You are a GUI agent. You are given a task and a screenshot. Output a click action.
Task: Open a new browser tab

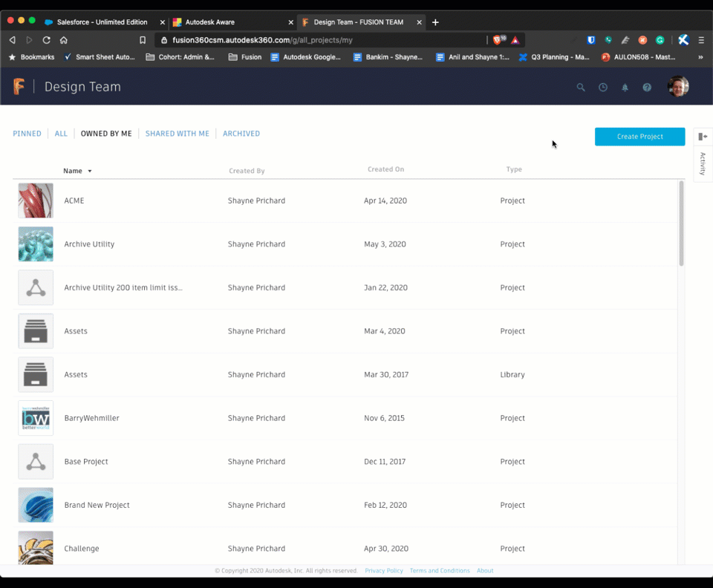point(435,22)
